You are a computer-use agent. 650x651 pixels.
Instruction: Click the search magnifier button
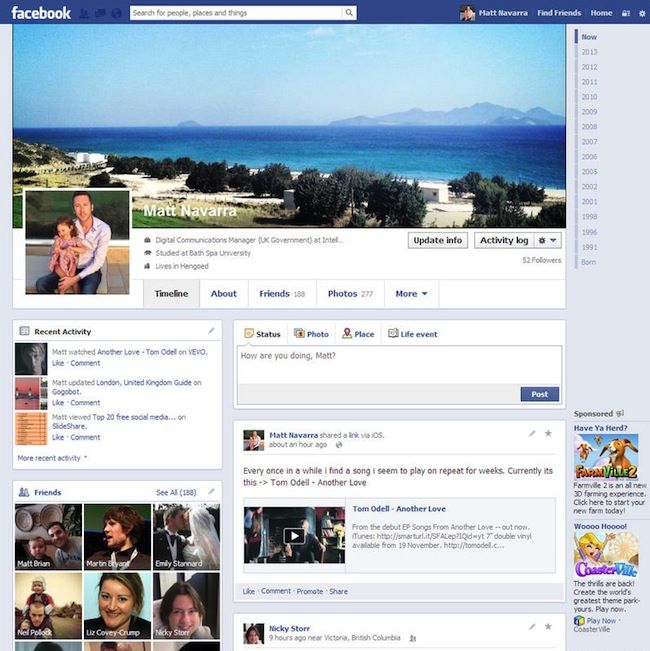tap(349, 13)
